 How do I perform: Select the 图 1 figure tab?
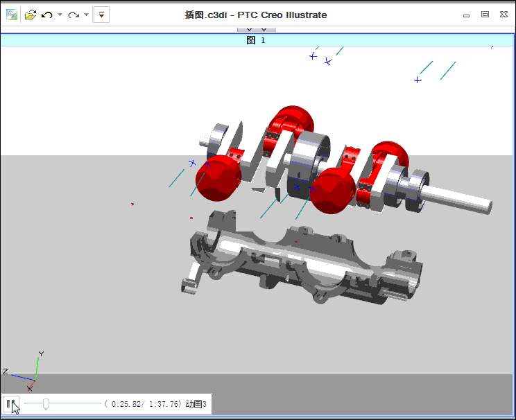click(257, 40)
